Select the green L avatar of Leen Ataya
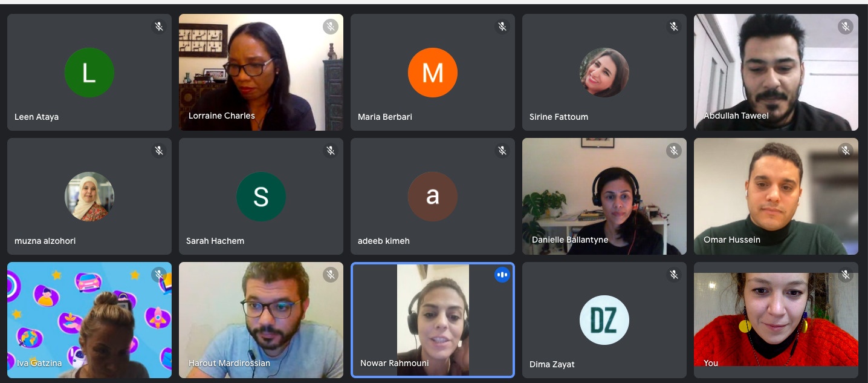 pyautogui.click(x=89, y=73)
